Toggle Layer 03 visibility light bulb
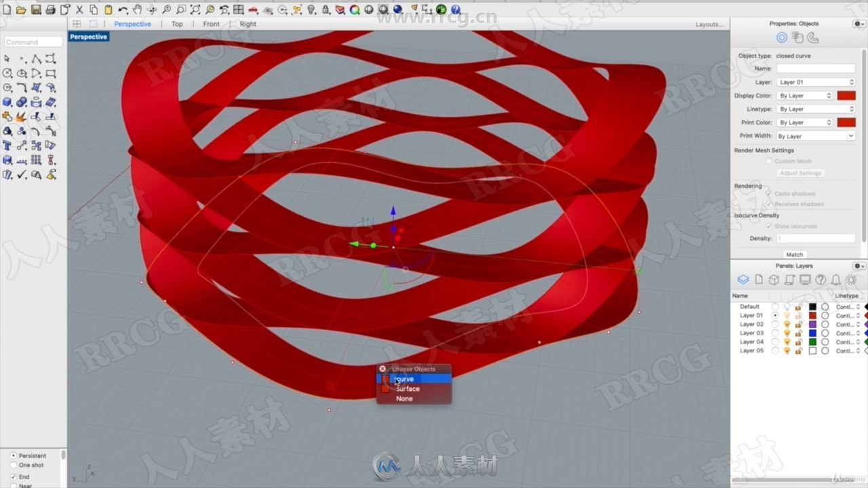Screen dimensions: 868x488 click(787, 333)
